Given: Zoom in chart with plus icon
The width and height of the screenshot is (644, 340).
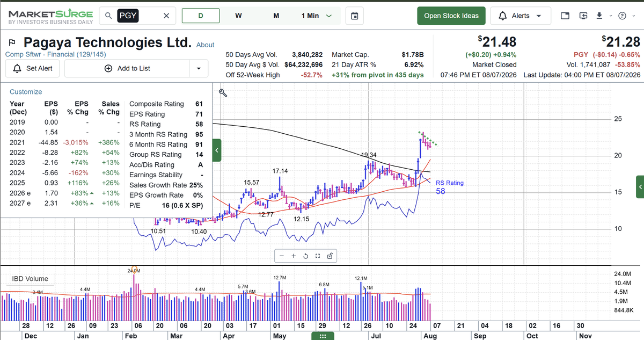Looking at the screenshot, I should coord(294,256).
